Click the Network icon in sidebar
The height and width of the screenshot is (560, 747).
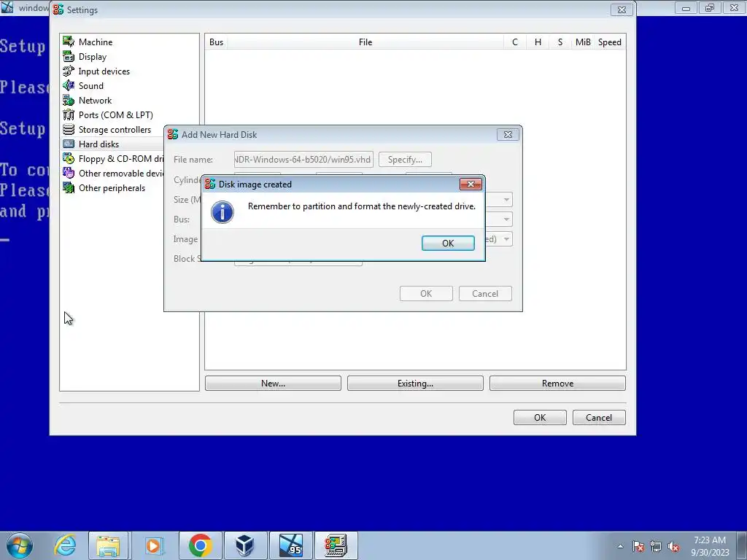69,101
